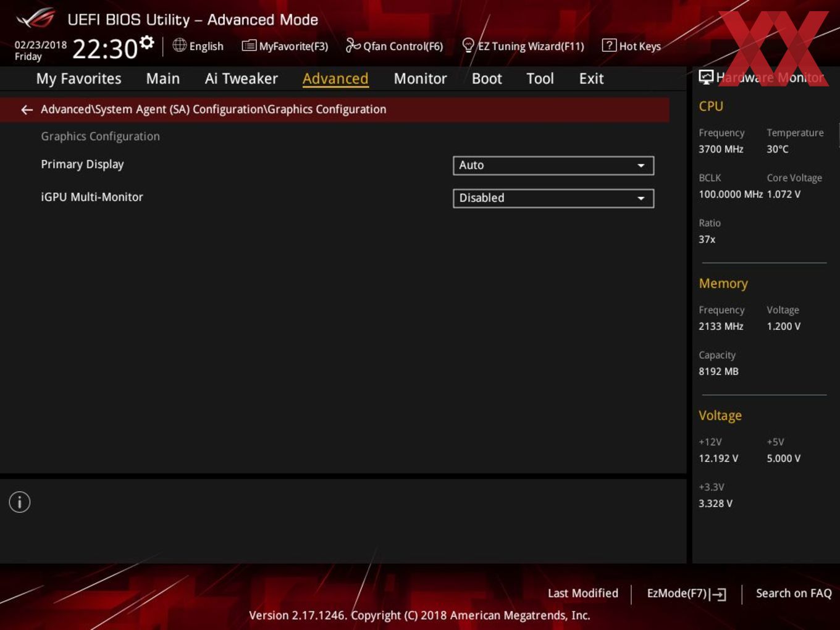This screenshot has height=630, width=840.
Task: Click Core Voltage value 1.072 V
Action: click(784, 194)
